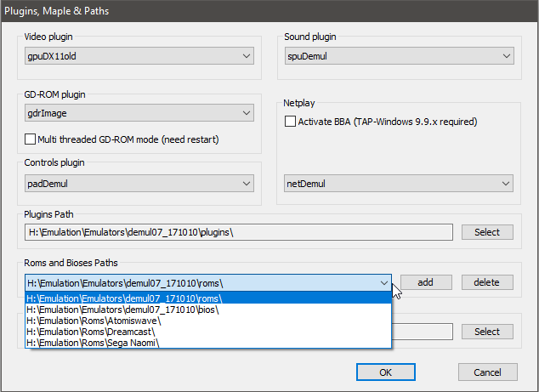539x392 pixels.
Task: Enable Multi threaded GD-ROM mode checkbox
Action: point(30,139)
